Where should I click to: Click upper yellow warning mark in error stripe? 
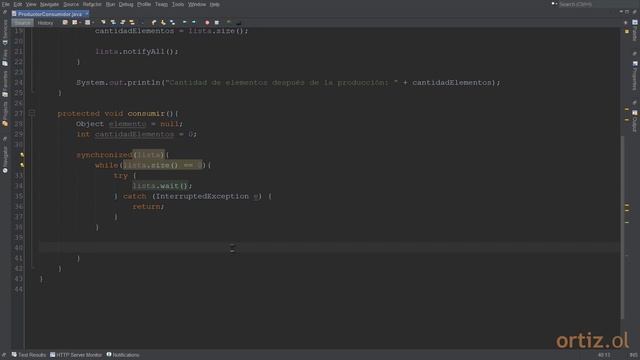[x=627, y=109]
